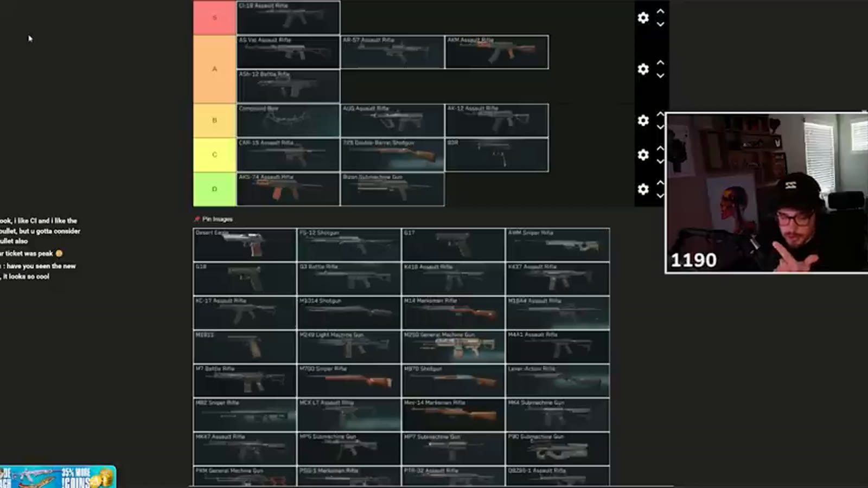Select the green D tier label
The image size is (868, 488).
click(214, 189)
